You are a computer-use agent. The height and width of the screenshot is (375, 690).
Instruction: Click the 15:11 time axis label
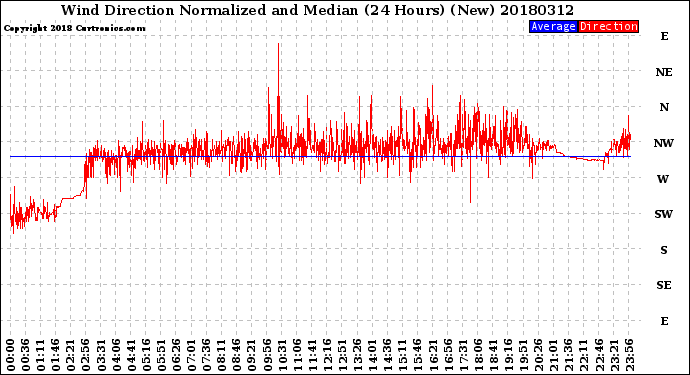pos(403,355)
